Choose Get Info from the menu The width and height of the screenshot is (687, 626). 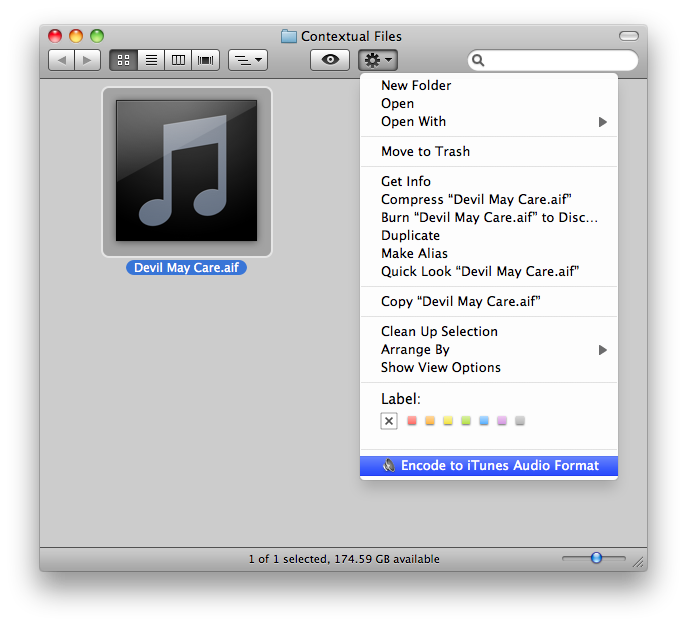point(406,182)
